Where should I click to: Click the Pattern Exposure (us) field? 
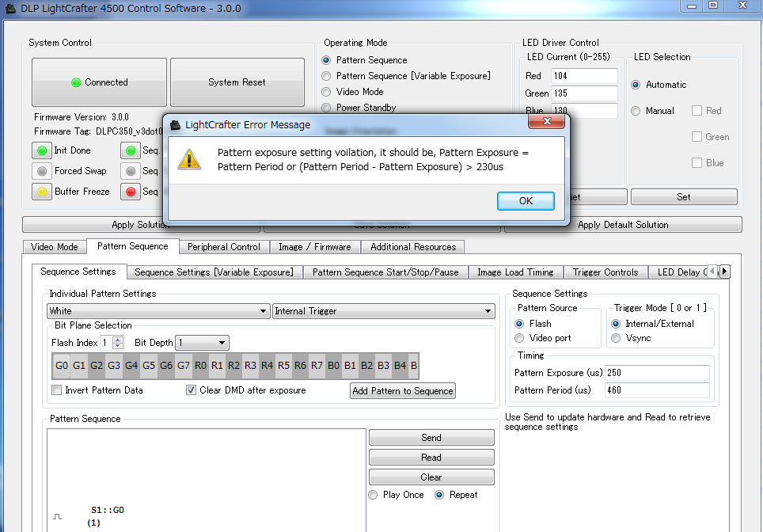pos(657,373)
